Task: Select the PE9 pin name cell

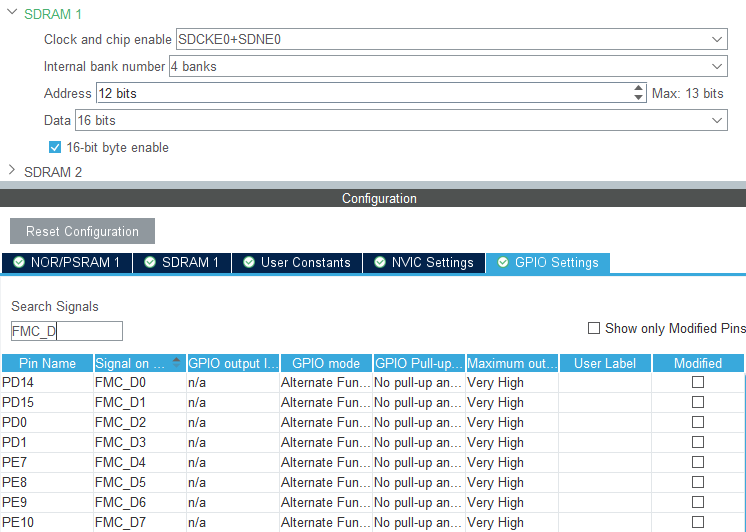Action: pos(47,502)
